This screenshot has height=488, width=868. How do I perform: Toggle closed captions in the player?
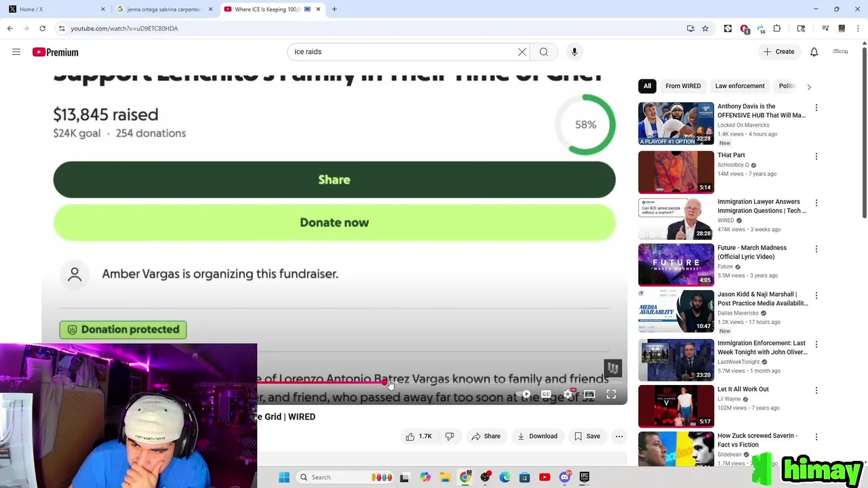point(546,394)
